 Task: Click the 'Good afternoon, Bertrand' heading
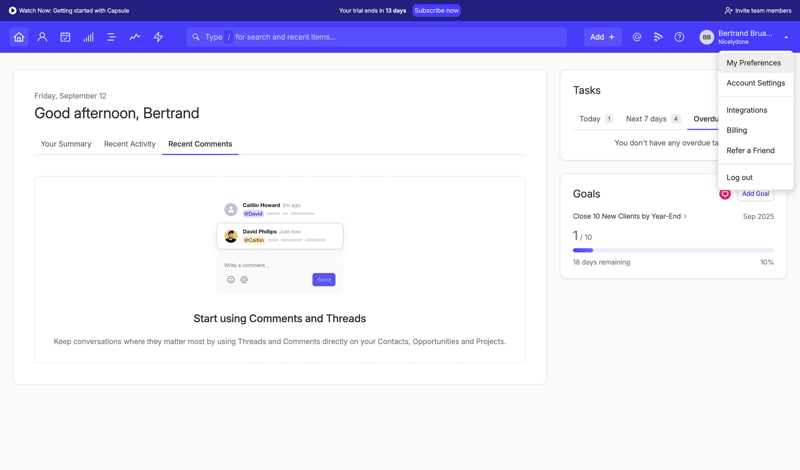116,113
